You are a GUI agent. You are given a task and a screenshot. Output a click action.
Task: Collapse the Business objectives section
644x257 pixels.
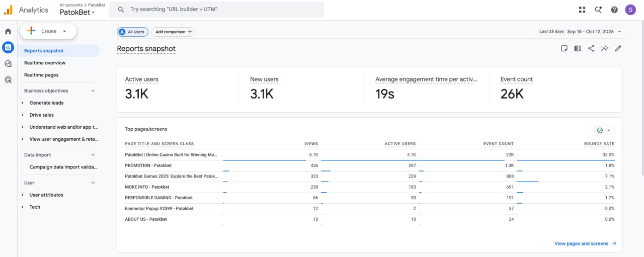tap(93, 91)
